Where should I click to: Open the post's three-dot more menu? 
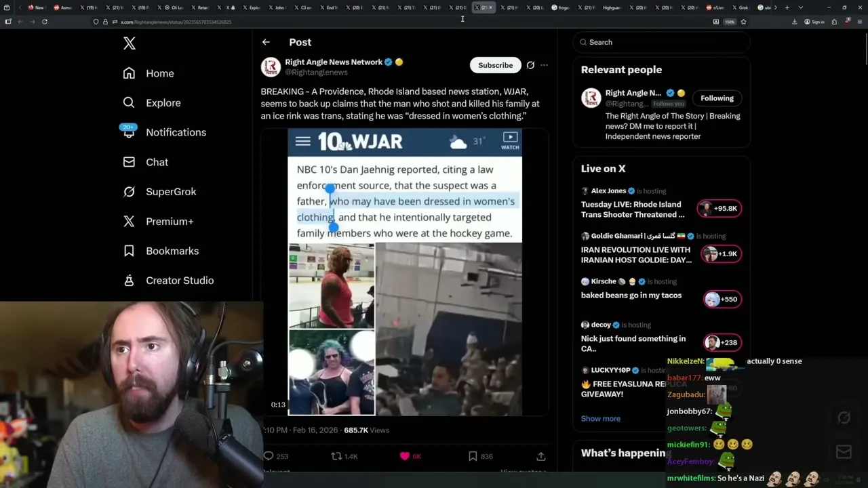tap(544, 65)
